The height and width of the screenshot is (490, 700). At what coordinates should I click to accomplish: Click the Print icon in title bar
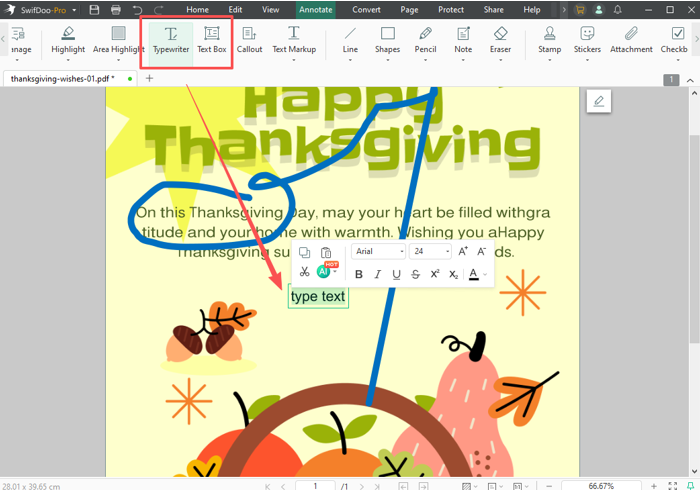(116, 9)
